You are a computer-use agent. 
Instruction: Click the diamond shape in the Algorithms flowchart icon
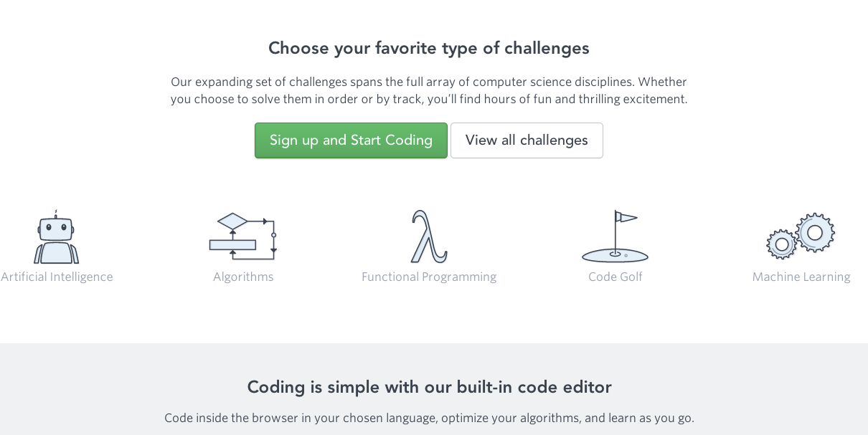232,221
